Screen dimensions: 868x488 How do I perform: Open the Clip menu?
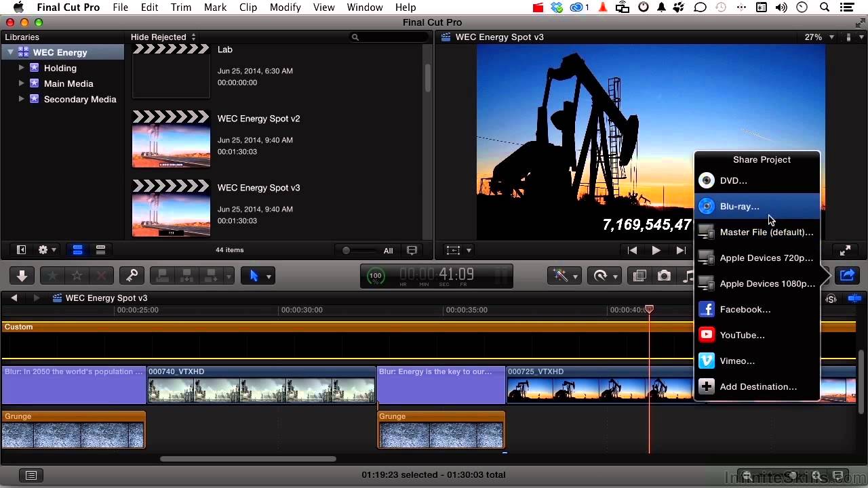(248, 7)
